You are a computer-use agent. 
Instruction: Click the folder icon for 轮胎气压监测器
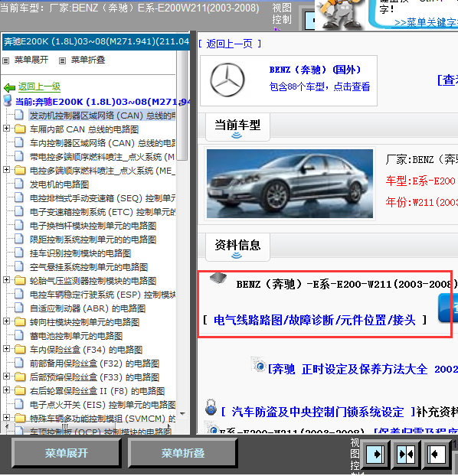pos(20,281)
